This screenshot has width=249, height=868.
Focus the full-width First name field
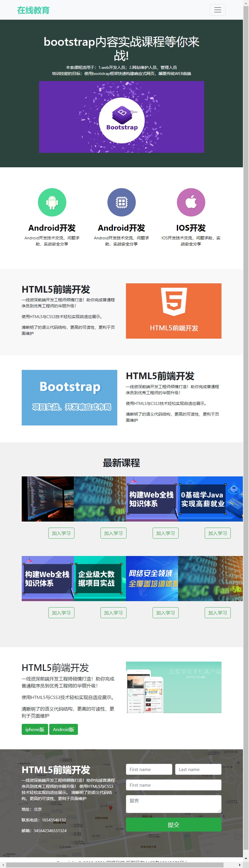173,785
